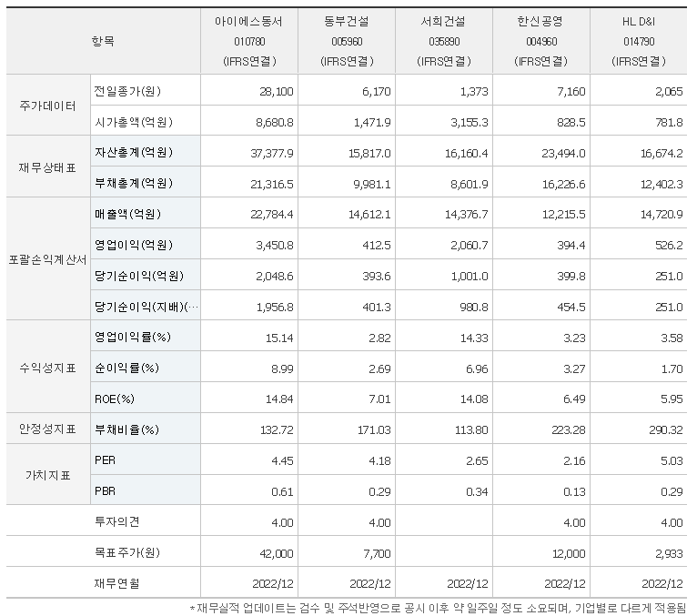
Task: Click the 항목 header cell
Action: pos(103,41)
